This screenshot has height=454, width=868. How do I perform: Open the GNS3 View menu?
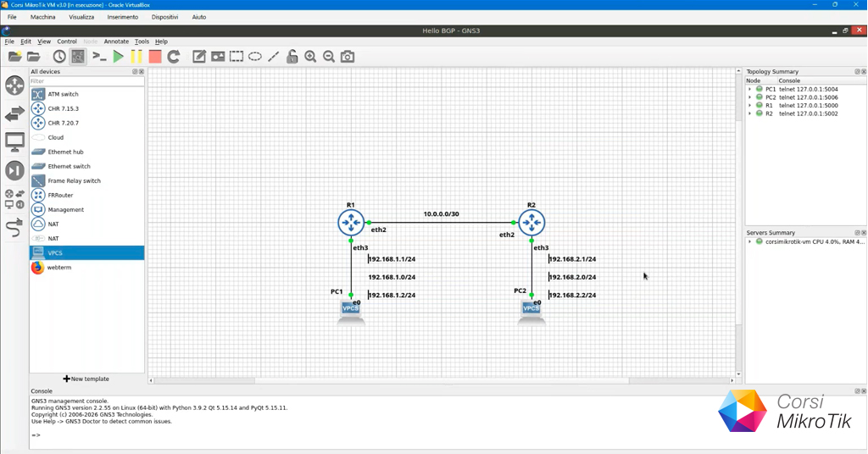pos(44,42)
